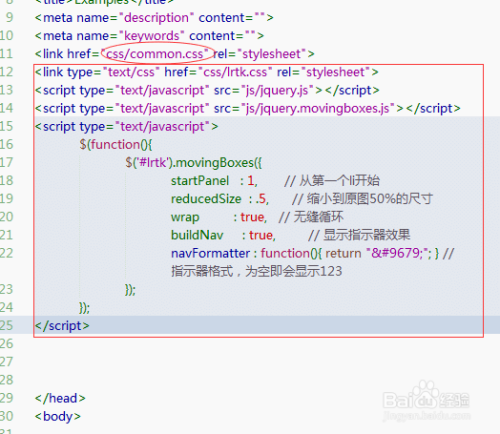Image resolution: width=500 pixels, height=434 pixels.
Task: Click the wrap option name
Action: coord(185,217)
